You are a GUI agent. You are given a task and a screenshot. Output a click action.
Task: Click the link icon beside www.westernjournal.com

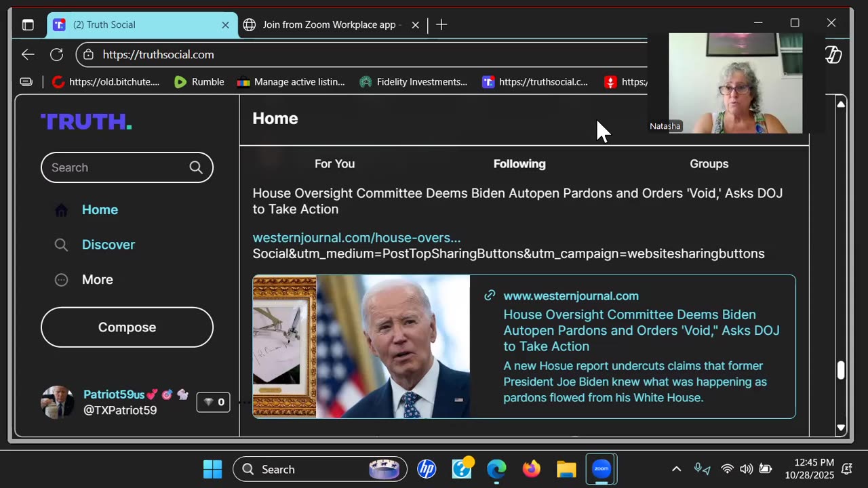pos(490,296)
